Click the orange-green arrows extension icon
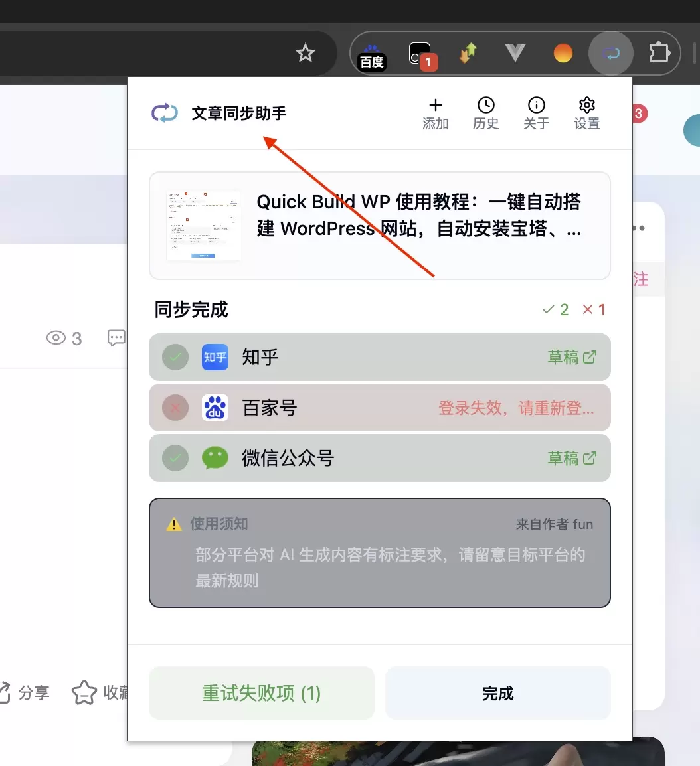 pos(468,52)
